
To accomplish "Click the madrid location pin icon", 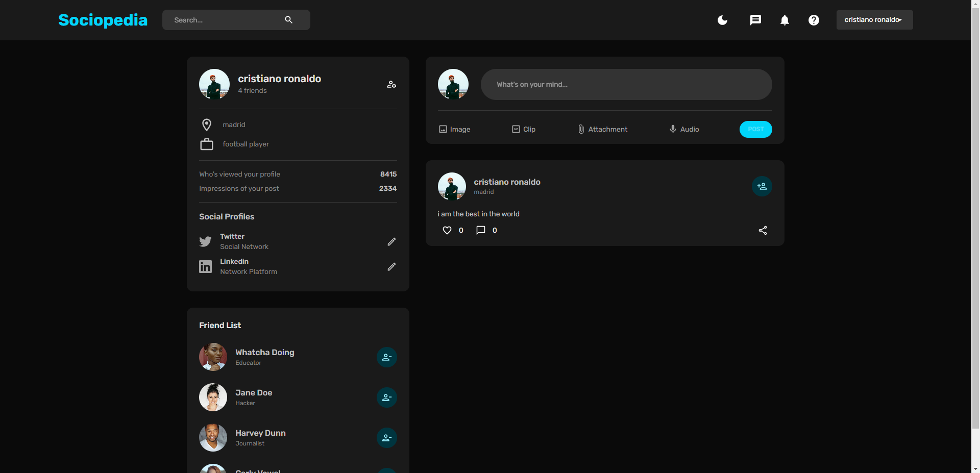I will click(207, 125).
